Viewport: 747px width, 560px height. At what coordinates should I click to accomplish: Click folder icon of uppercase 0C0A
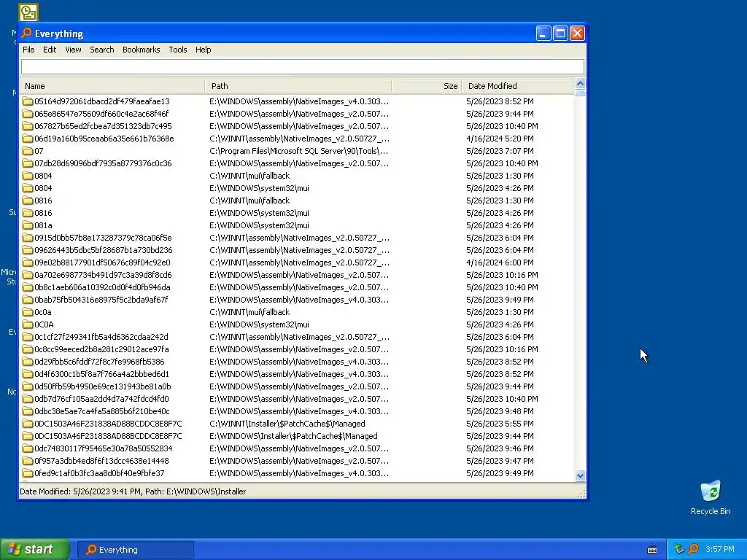coord(28,324)
